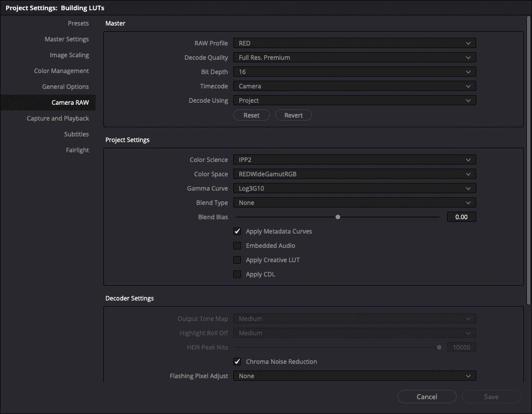
Task: Change the Decode Quality setting
Action: [x=355, y=57]
